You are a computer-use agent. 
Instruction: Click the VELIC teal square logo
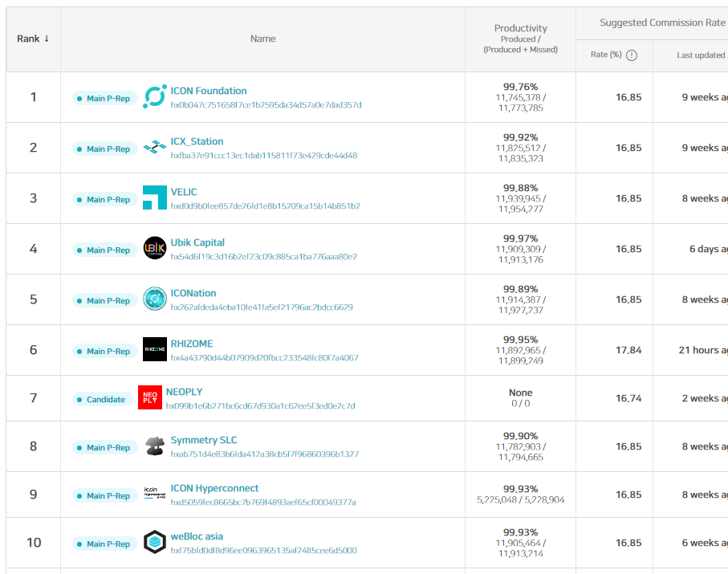point(155,197)
